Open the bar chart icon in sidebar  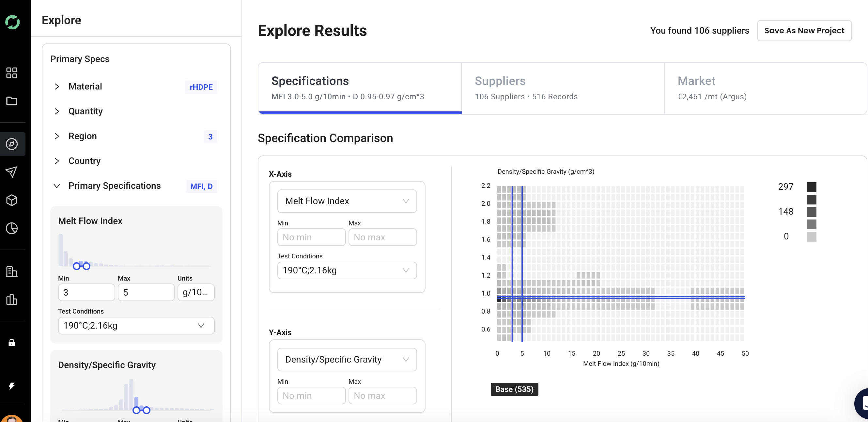12,299
